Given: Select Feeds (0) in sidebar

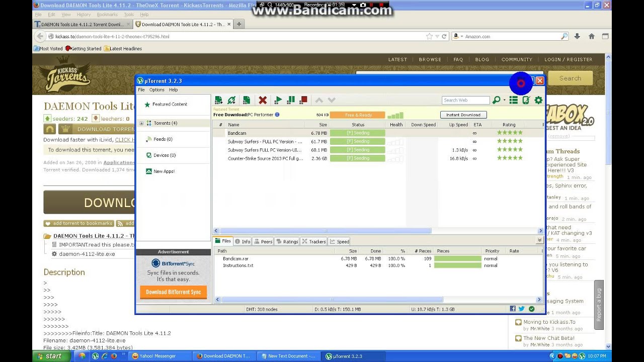Looking at the screenshot, I should 163,139.
